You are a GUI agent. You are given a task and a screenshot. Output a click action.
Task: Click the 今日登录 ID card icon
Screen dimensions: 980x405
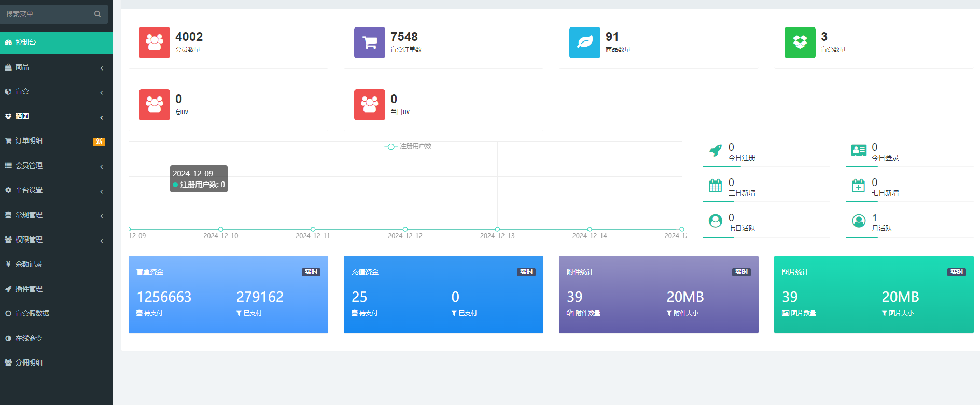(859, 150)
